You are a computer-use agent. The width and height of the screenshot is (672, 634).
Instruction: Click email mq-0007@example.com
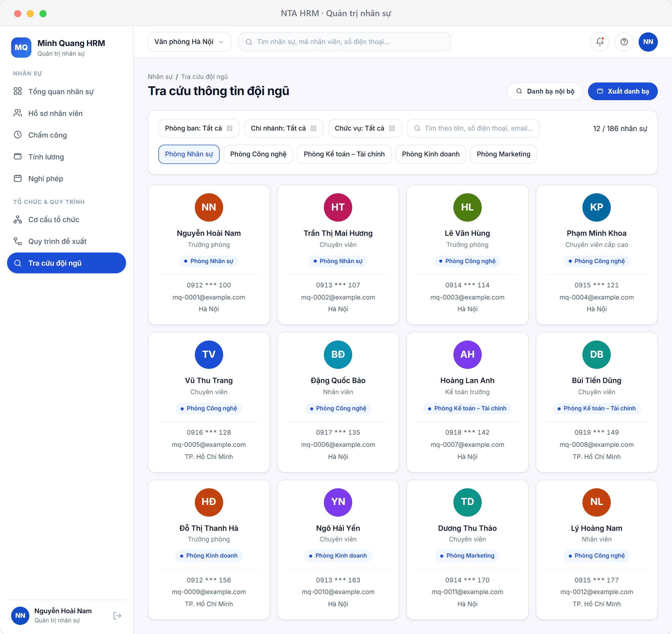[467, 445]
